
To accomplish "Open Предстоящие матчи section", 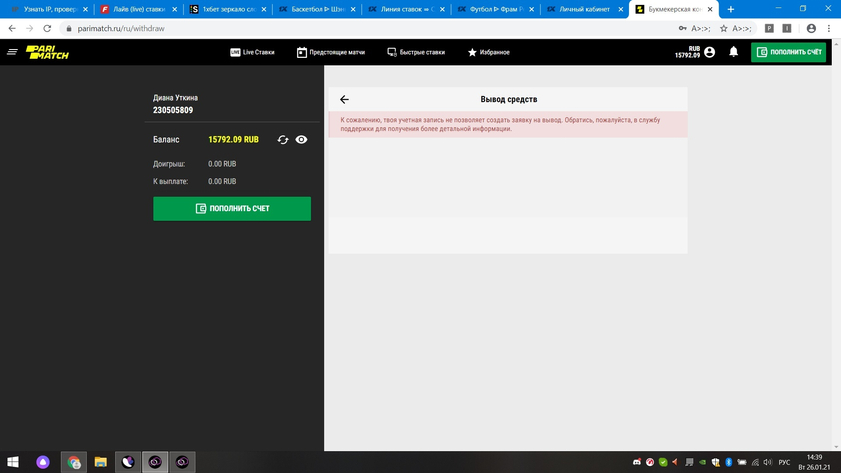I will tap(331, 52).
